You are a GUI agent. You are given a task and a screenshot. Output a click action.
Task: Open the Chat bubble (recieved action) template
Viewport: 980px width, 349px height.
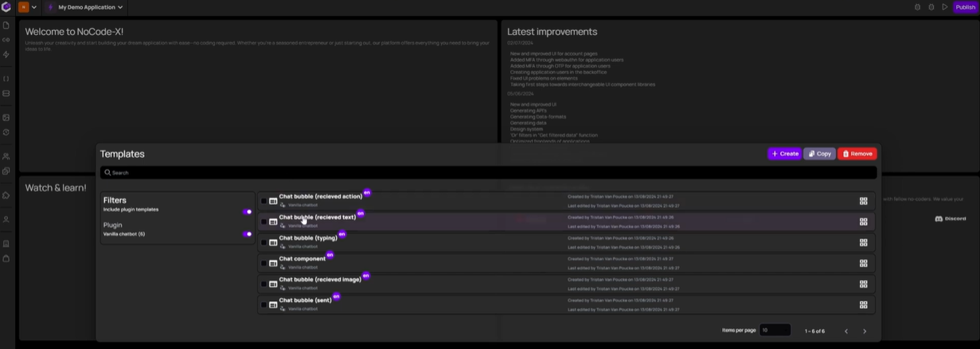point(320,197)
